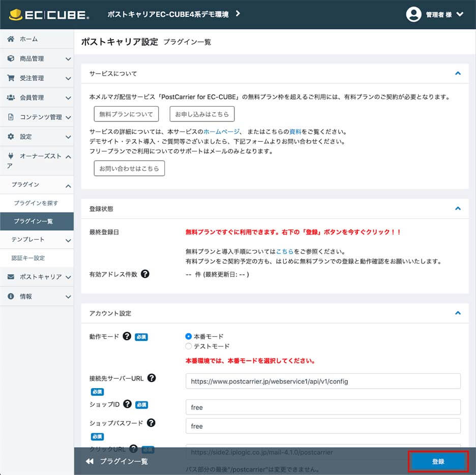Expand the テンプレート submenu
This screenshot has width=476, height=475.
[37, 240]
